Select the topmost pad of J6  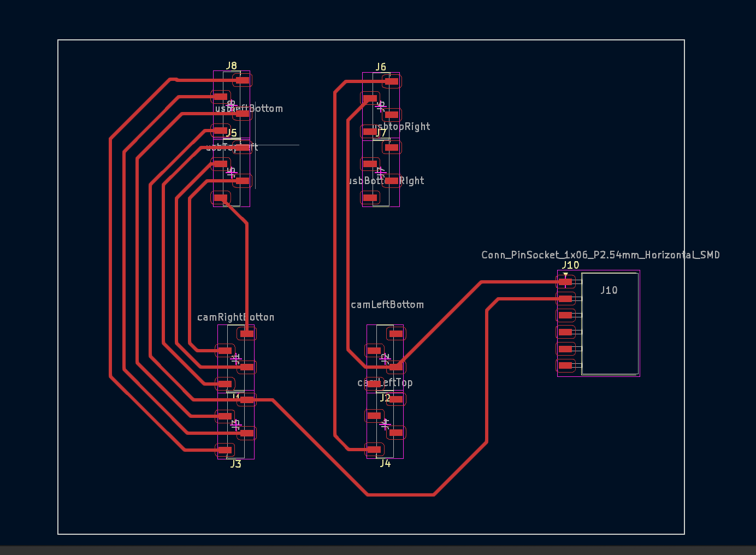pos(392,81)
